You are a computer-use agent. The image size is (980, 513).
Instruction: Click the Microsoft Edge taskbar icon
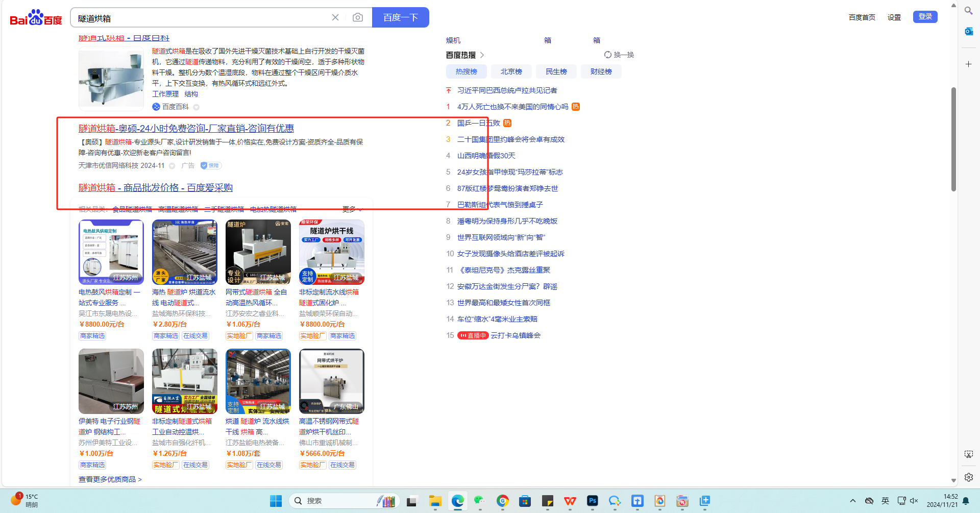pyautogui.click(x=458, y=501)
